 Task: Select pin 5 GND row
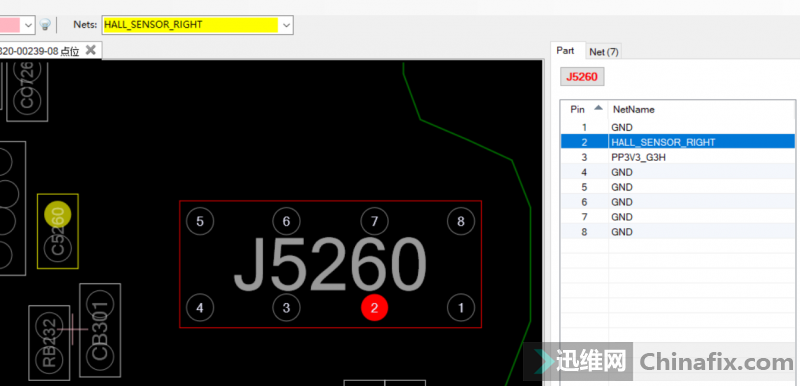[678, 187]
